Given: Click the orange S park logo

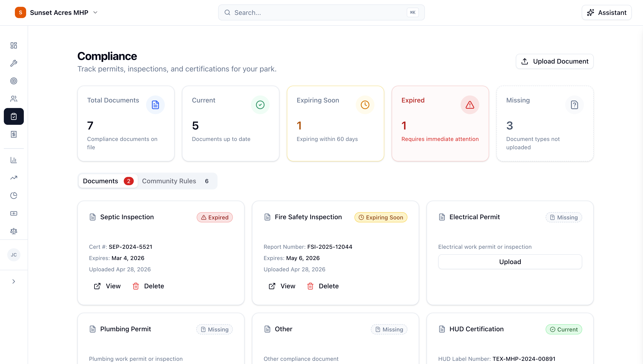Looking at the screenshot, I should click(x=20, y=13).
